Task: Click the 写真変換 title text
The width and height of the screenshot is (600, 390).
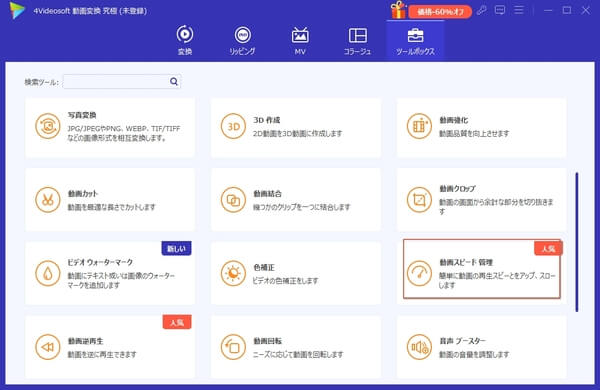Action: [x=82, y=115]
